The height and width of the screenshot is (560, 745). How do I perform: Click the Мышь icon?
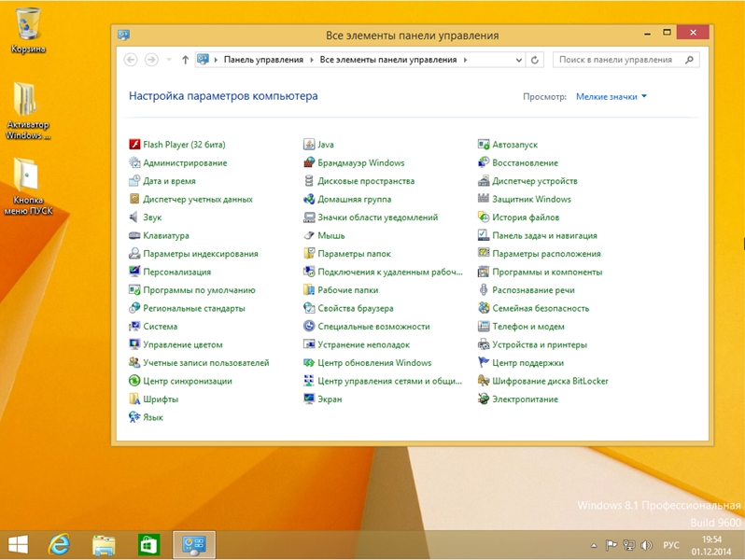coord(309,235)
